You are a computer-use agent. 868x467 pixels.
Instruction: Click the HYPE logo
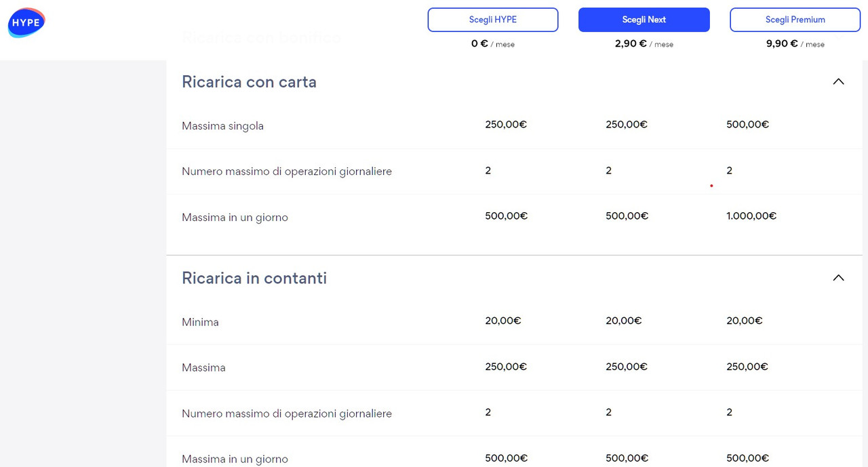pyautogui.click(x=26, y=23)
